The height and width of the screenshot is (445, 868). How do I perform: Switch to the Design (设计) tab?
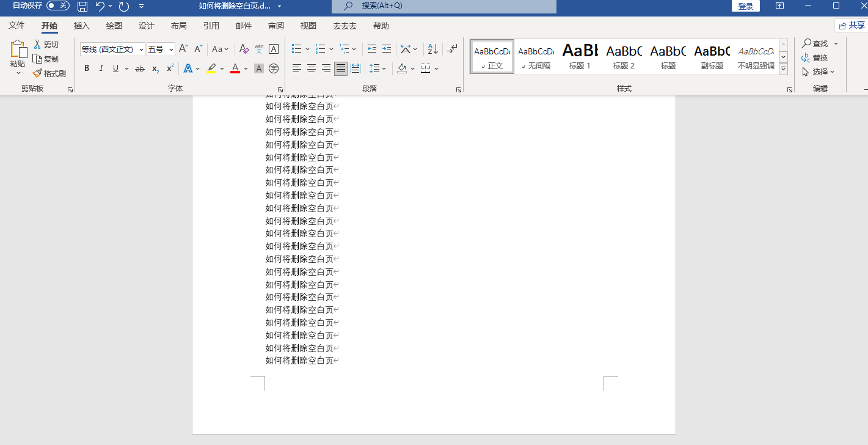[x=147, y=26]
